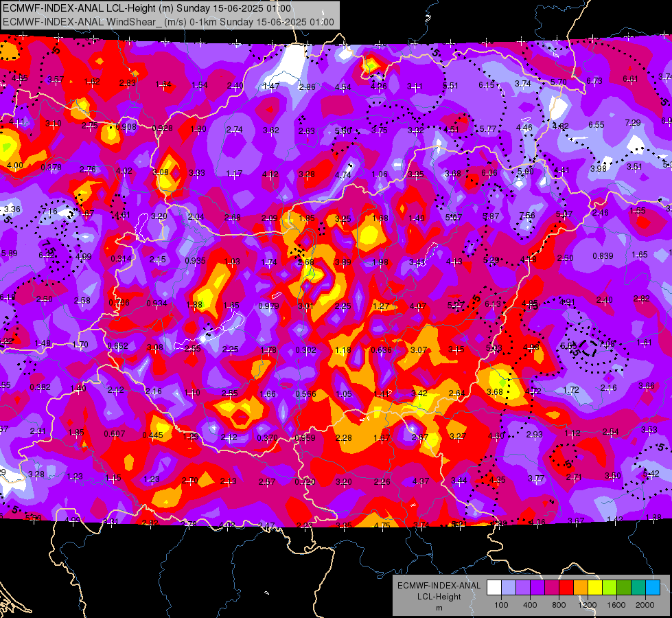Click the wind shear value 7.56

(527, 216)
